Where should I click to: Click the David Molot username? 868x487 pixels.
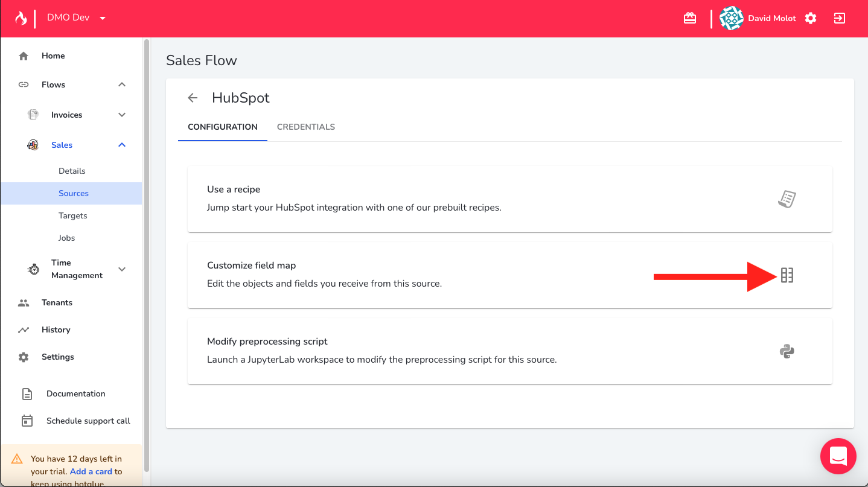[772, 18]
